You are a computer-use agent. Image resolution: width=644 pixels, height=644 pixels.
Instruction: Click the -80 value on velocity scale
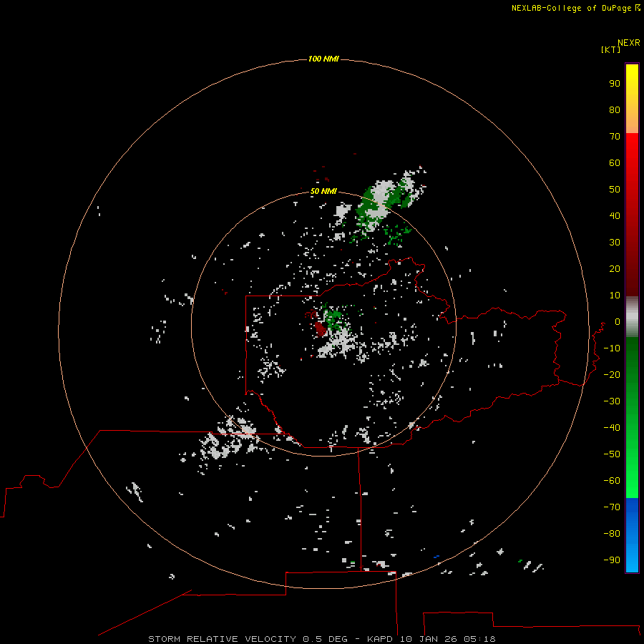click(612, 534)
